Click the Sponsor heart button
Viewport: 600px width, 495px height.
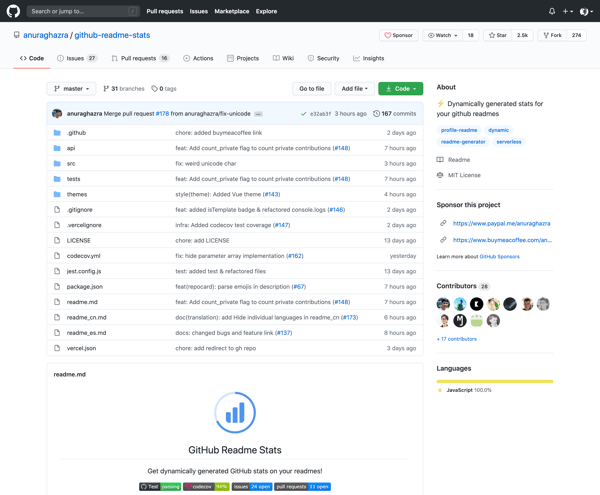click(398, 35)
